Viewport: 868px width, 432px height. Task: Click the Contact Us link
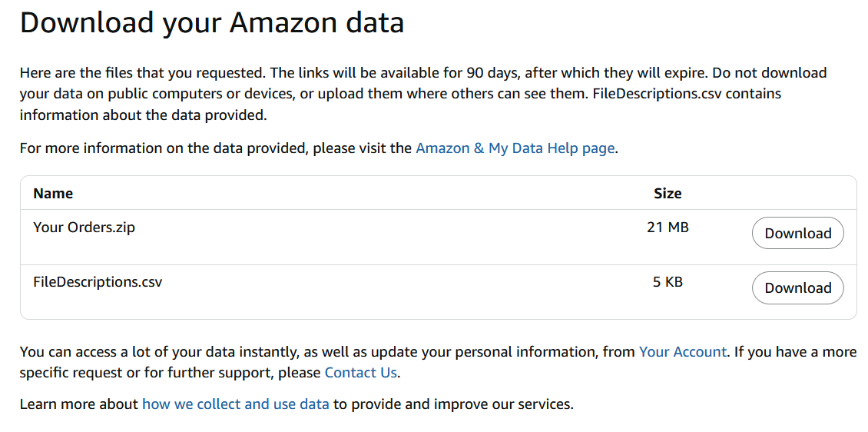point(360,373)
